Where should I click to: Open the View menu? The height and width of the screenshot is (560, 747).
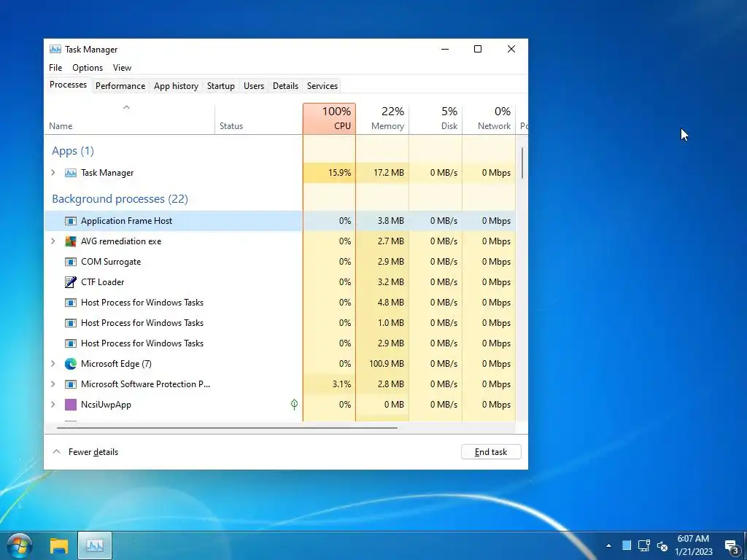[x=122, y=68]
